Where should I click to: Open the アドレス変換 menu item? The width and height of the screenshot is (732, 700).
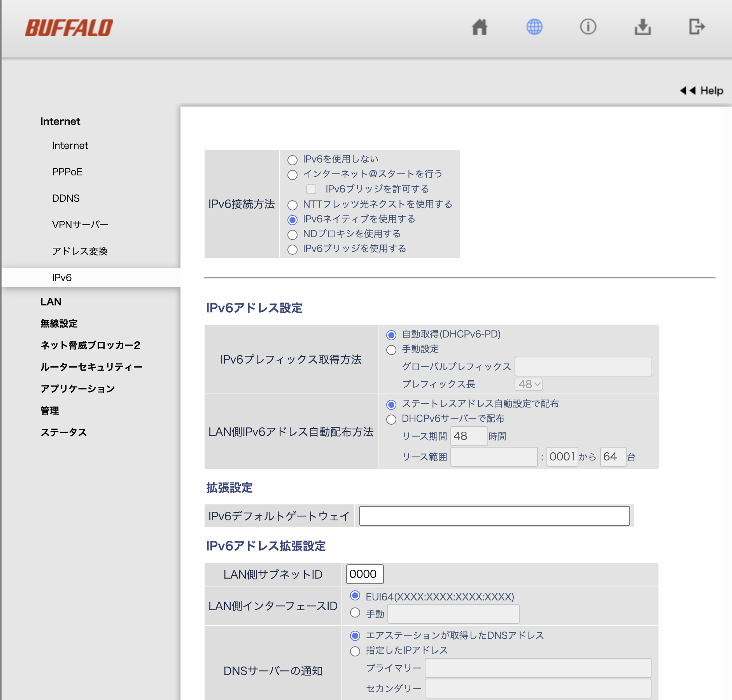[80, 251]
